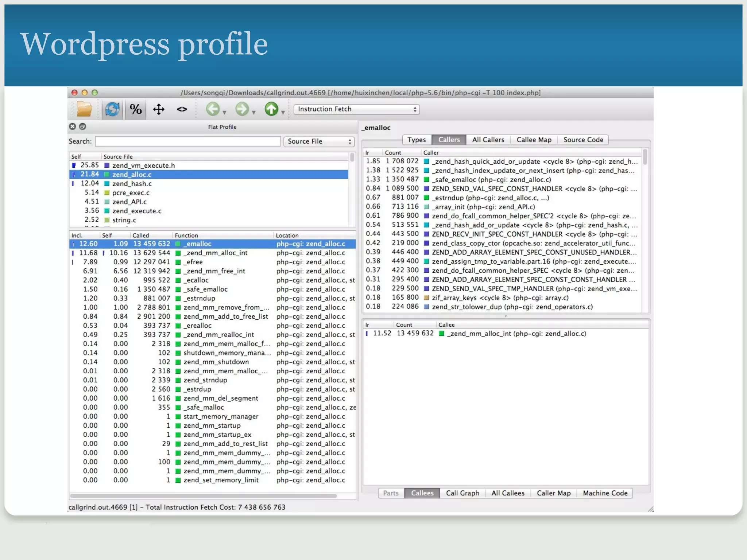The width and height of the screenshot is (747, 560).
Task: Select zend_hash.c source file row
Action: point(209,183)
